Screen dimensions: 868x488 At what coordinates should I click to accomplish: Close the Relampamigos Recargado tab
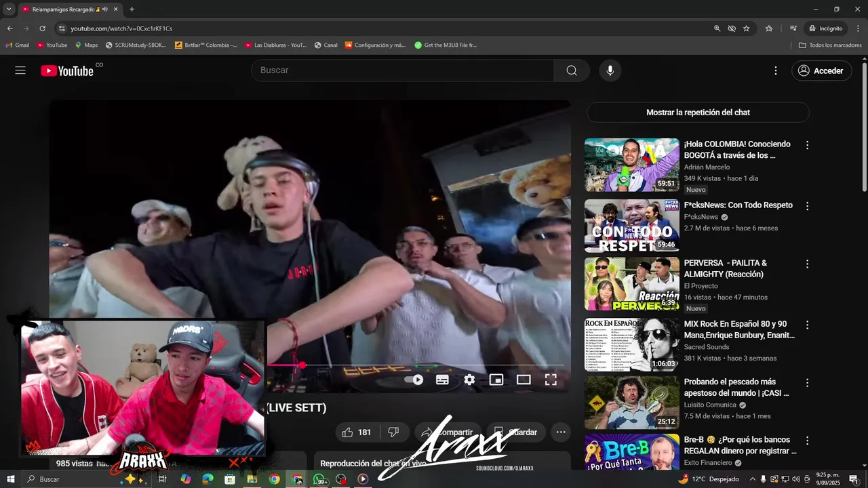pos(116,9)
